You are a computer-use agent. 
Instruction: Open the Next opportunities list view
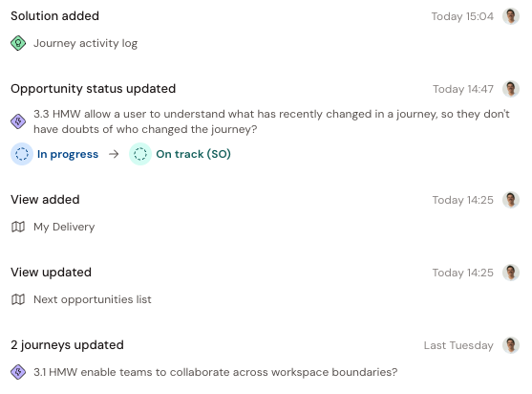click(93, 299)
